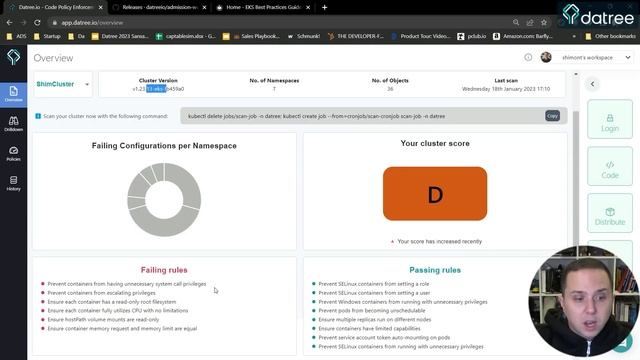Click the highlighted cluster version string
Viewport: 640px width, 360px height.
(x=158, y=89)
